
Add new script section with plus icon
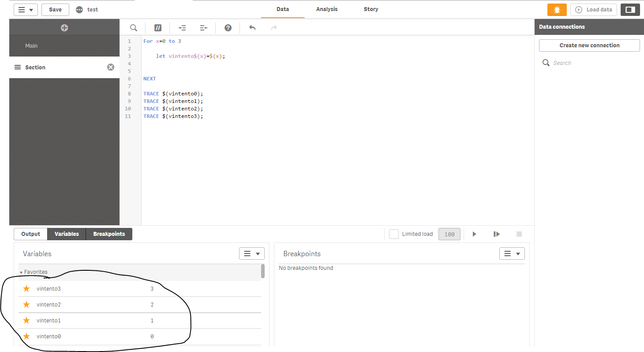point(64,28)
